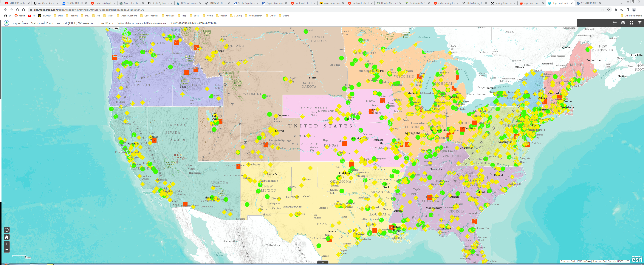Screen dimensions: 644x265
Task: Zoom out with the minus button
Action: click(x=7, y=249)
